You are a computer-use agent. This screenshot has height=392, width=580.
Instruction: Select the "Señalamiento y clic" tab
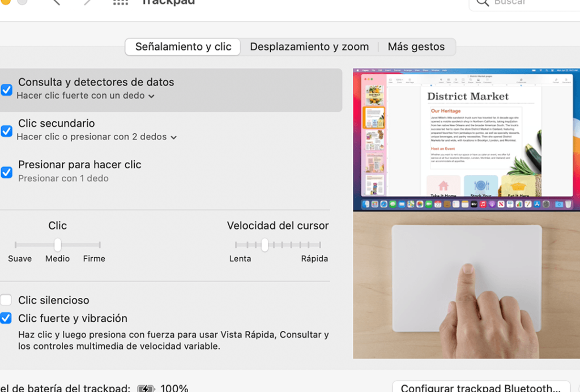(182, 47)
